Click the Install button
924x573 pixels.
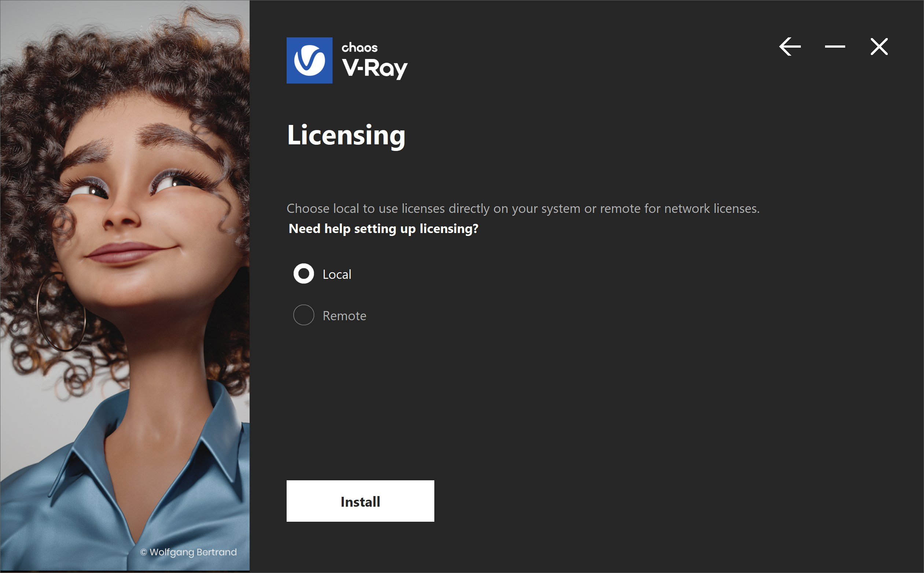pyautogui.click(x=360, y=501)
